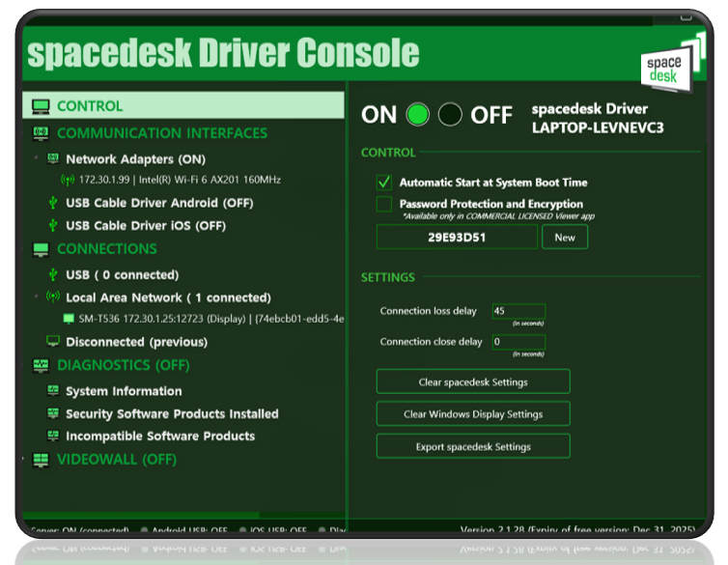This screenshot has width=728, height=565.
Task: Collapse the Network Adapters tree node
Action: point(36,157)
